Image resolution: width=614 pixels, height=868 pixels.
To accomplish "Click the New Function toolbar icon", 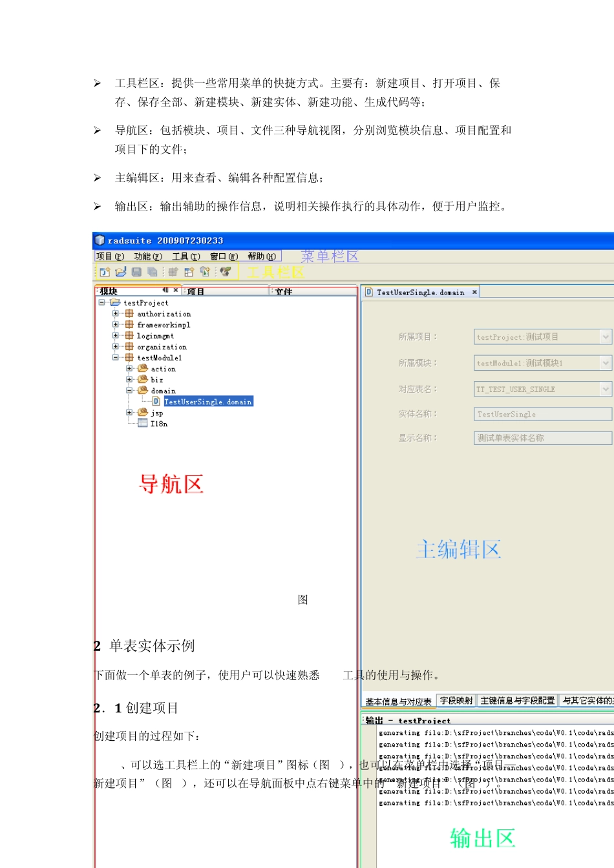I will (205, 272).
